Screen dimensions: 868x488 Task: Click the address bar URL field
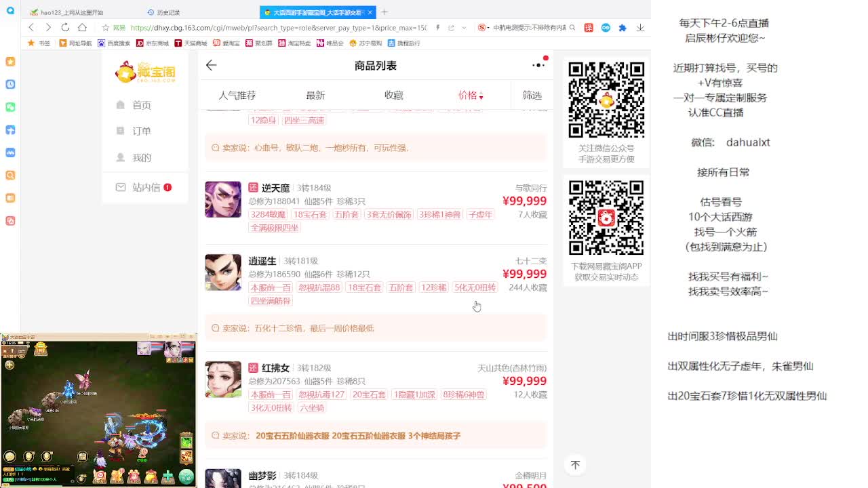[x=278, y=28]
